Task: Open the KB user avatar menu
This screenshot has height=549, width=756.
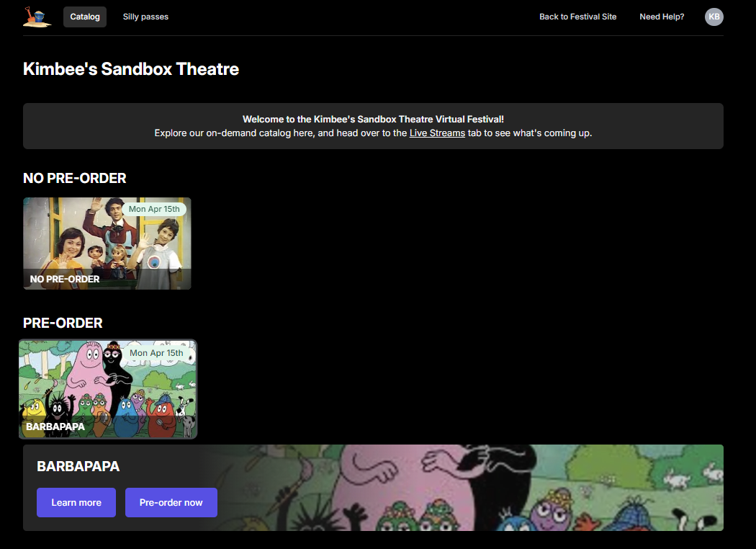Action: click(x=714, y=17)
